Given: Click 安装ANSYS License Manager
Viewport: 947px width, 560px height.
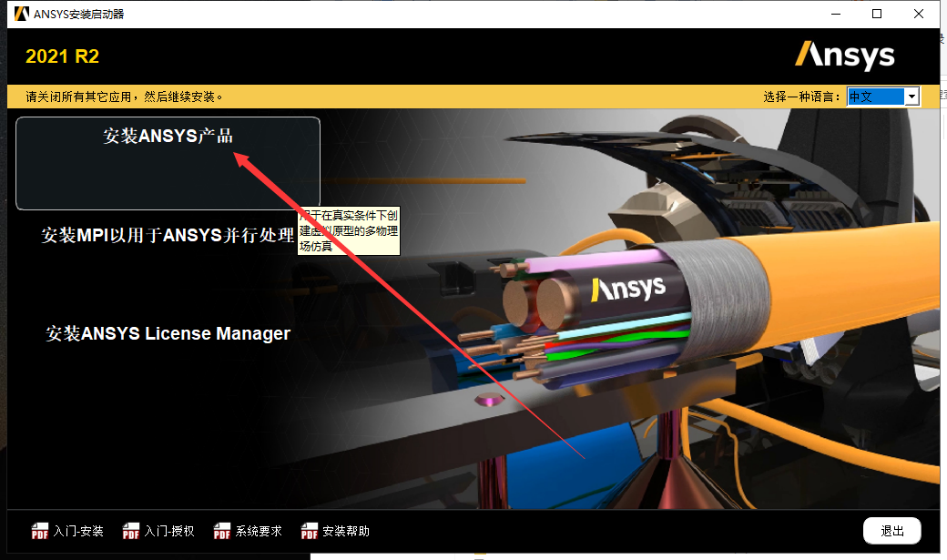Looking at the screenshot, I should (x=168, y=333).
